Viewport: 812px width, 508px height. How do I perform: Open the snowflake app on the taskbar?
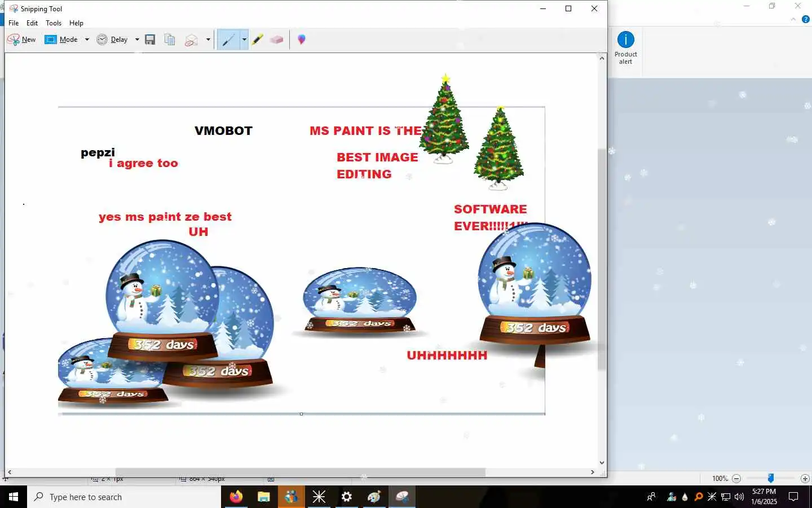[x=319, y=497]
